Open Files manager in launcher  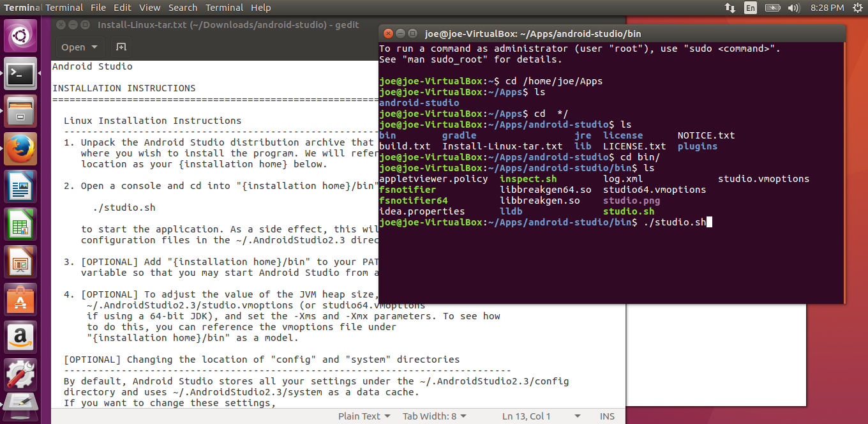(21, 112)
